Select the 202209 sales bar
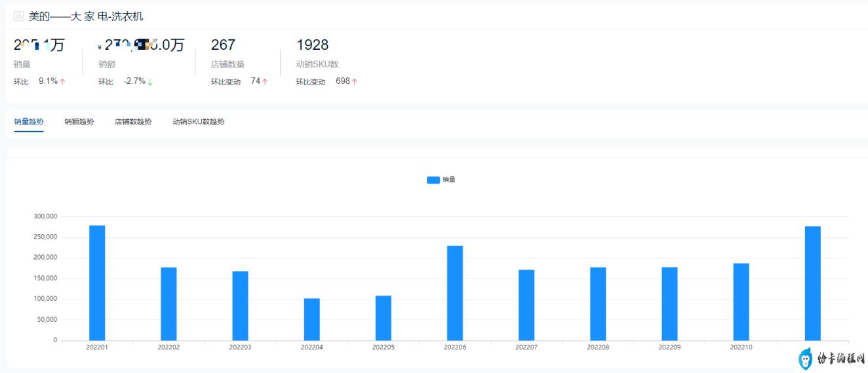Image resolution: width=868 pixels, height=373 pixels. click(669, 304)
